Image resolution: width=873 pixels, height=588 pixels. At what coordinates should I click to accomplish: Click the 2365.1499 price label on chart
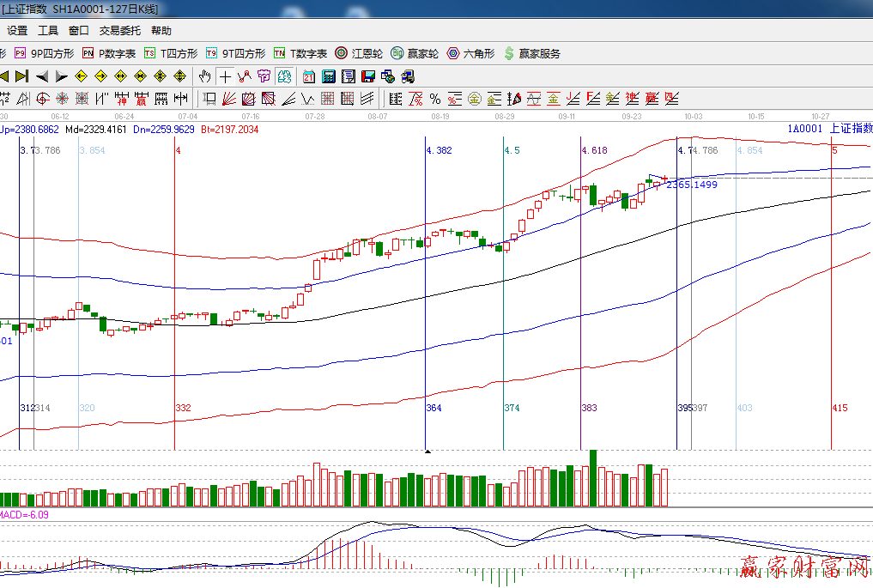tap(691, 185)
